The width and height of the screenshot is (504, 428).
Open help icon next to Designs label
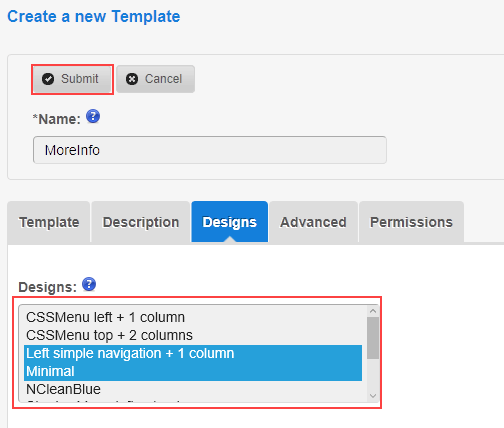pyautogui.click(x=89, y=284)
